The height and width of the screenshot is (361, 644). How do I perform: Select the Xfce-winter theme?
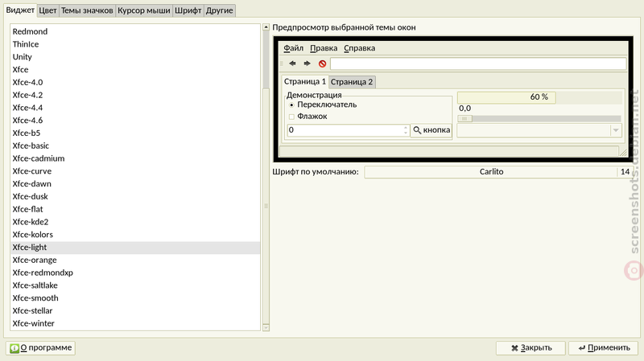[135, 324]
